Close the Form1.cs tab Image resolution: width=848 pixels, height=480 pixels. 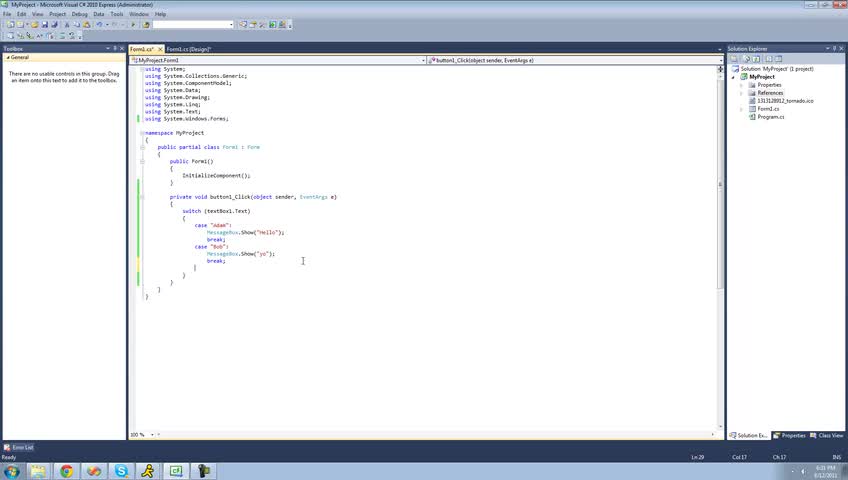click(x=160, y=49)
